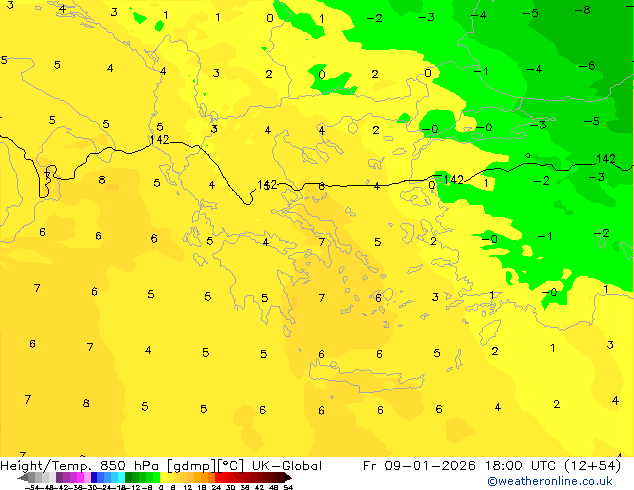Click the "-8" temperature value on map
The image size is (634, 490).
(583, 10)
